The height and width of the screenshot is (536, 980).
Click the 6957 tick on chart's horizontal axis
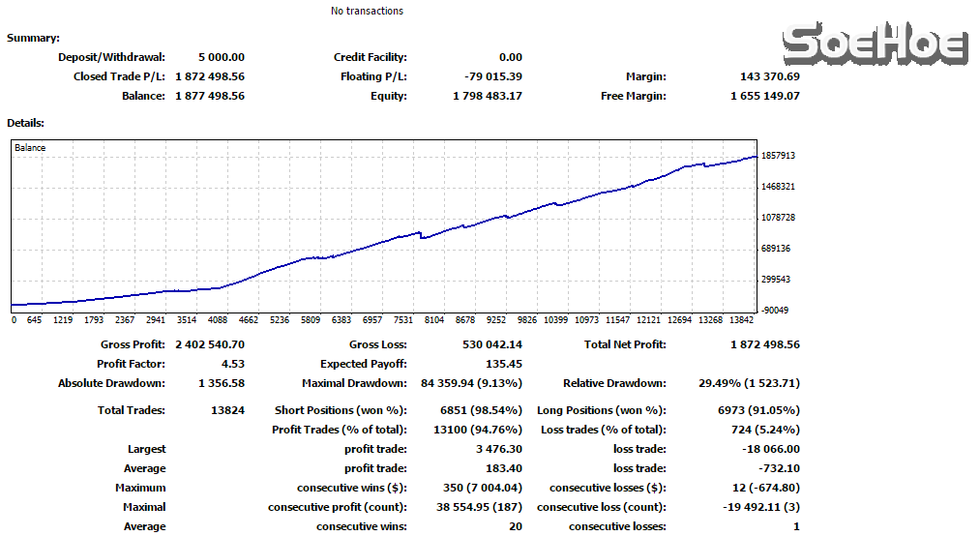click(371, 319)
